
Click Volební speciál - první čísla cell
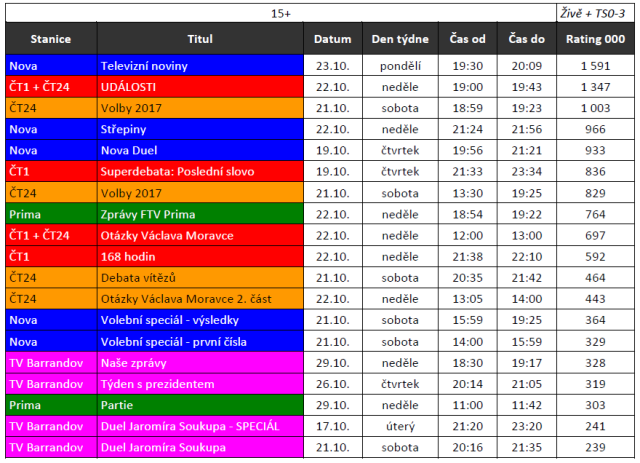[x=200, y=342]
